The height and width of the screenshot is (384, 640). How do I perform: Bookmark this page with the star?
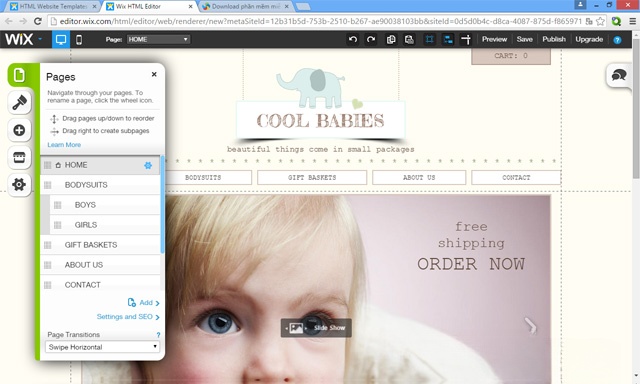coord(600,21)
